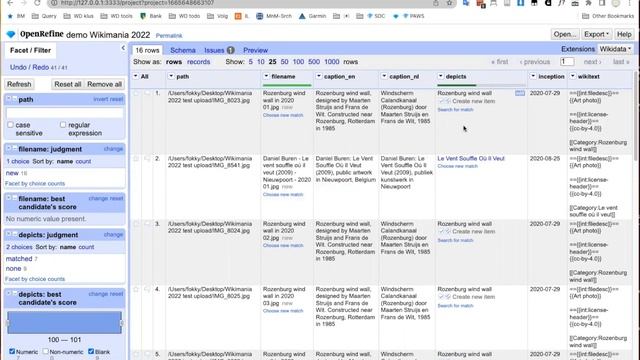Star row 2 in the data grid
The image size is (640, 360).
coord(136,159)
